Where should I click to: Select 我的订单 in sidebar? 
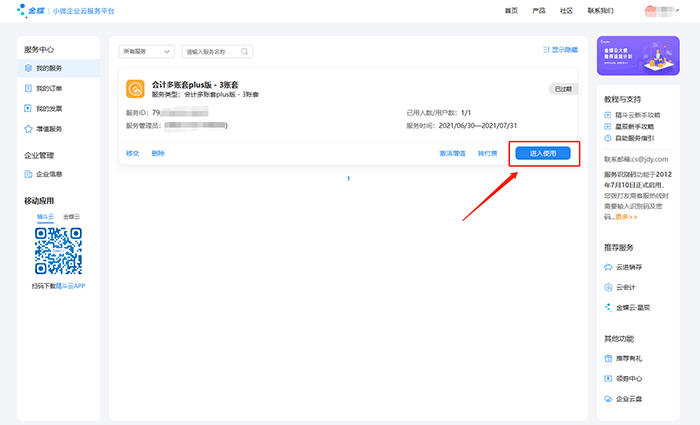pyautogui.click(x=58, y=88)
